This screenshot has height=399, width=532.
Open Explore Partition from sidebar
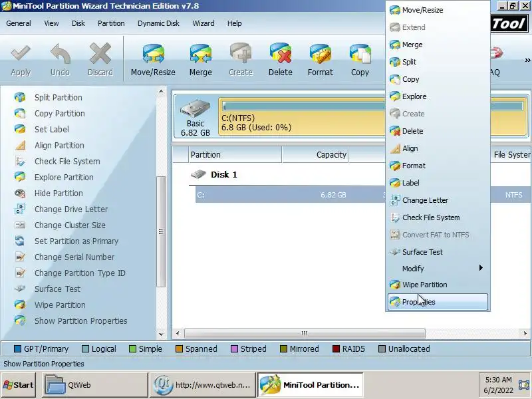(x=64, y=177)
